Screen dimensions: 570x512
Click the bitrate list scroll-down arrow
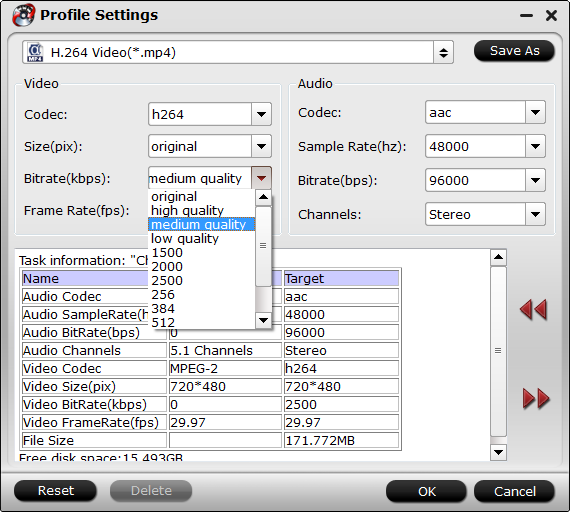coord(263,320)
